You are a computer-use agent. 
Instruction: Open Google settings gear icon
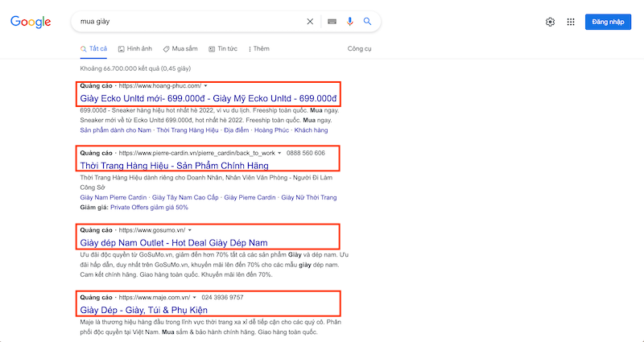pyautogui.click(x=550, y=22)
